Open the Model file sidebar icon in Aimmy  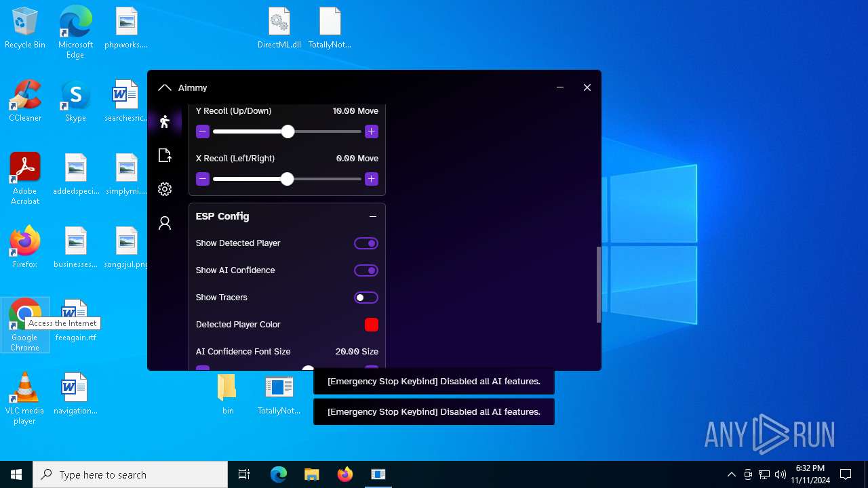click(x=165, y=155)
